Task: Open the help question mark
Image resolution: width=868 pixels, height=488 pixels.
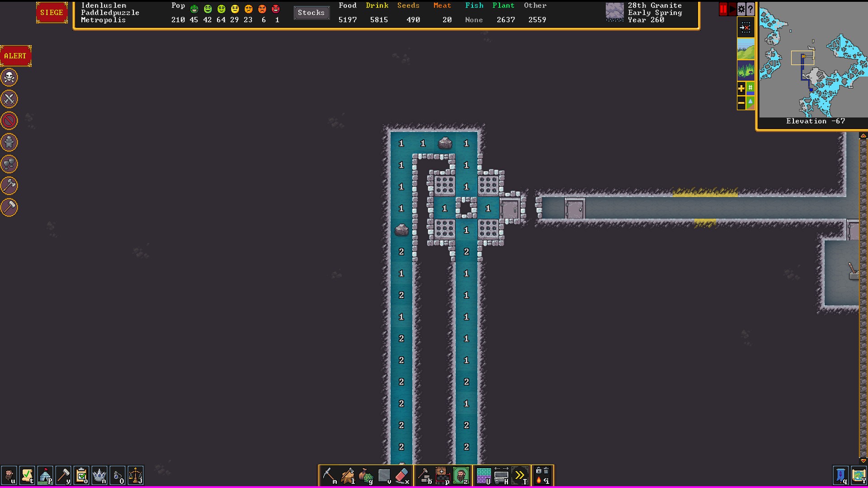Action: [750, 9]
